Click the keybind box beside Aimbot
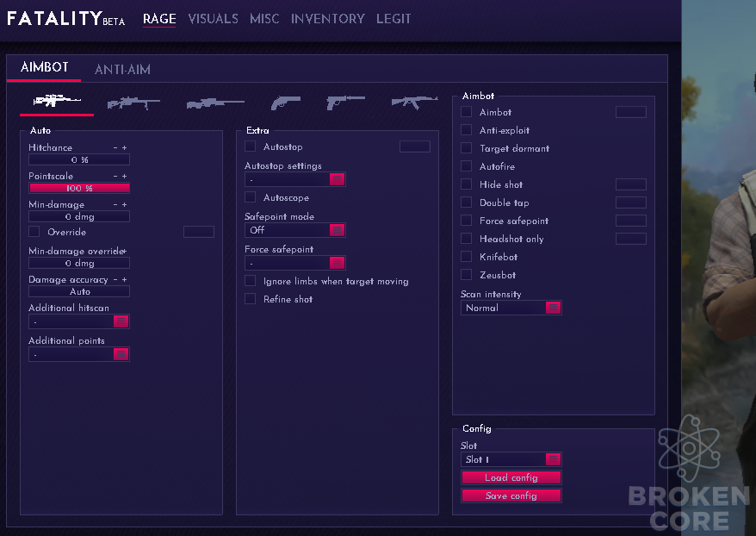The width and height of the screenshot is (756, 536). click(x=630, y=112)
